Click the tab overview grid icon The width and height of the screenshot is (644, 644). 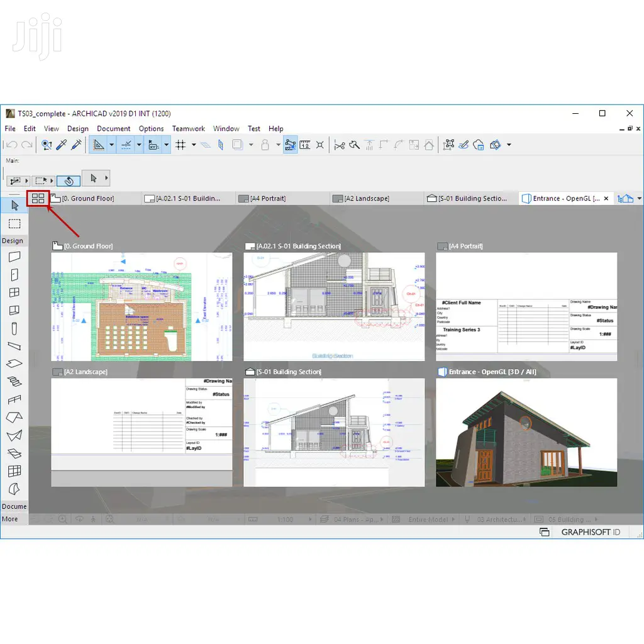tap(38, 198)
